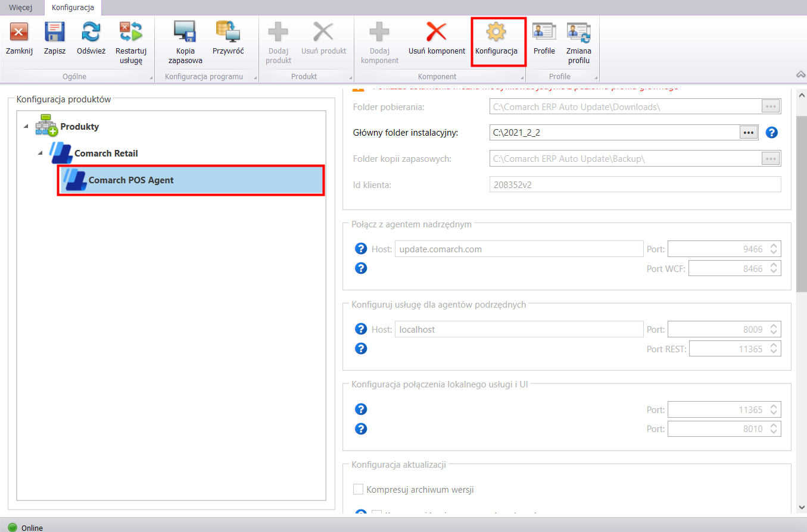This screenshot has width=807, height=532.
Task: Click the green Online status indicator
Action: (x=13, y=527)
